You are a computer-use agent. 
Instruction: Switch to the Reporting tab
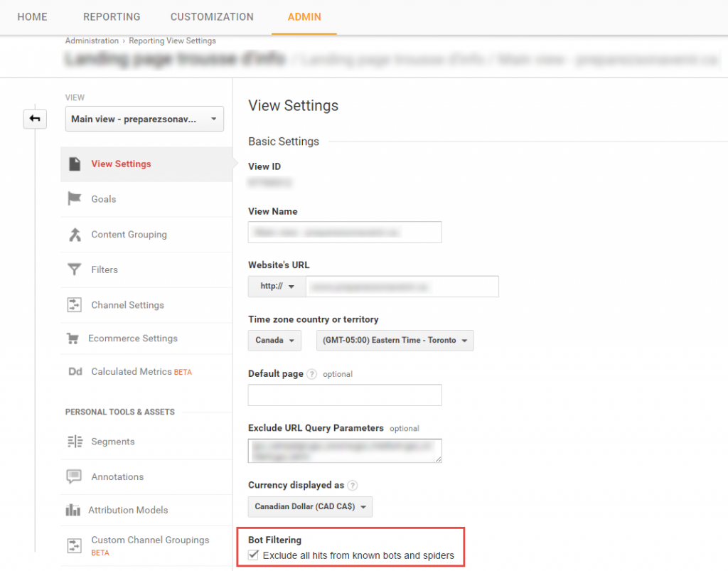pos(112,17)
